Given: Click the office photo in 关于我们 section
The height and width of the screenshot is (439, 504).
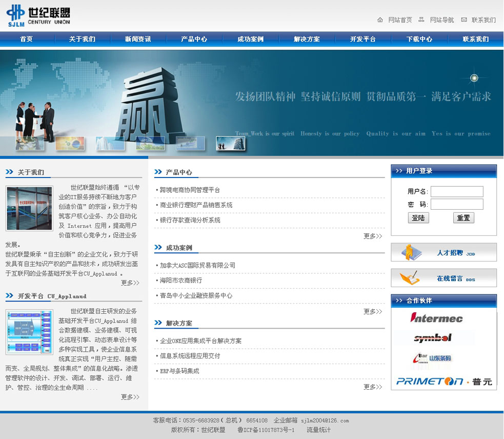Looking at the screenshot, I should pos(29,208).
